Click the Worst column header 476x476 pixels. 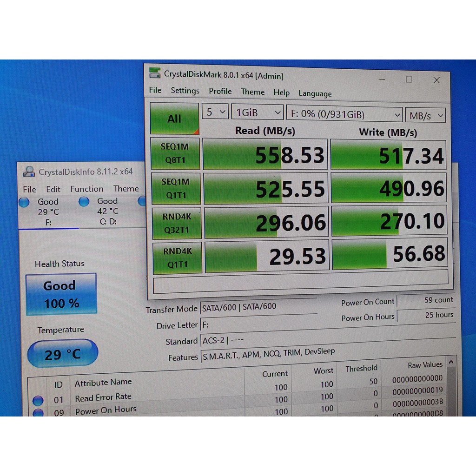point(324,370)
